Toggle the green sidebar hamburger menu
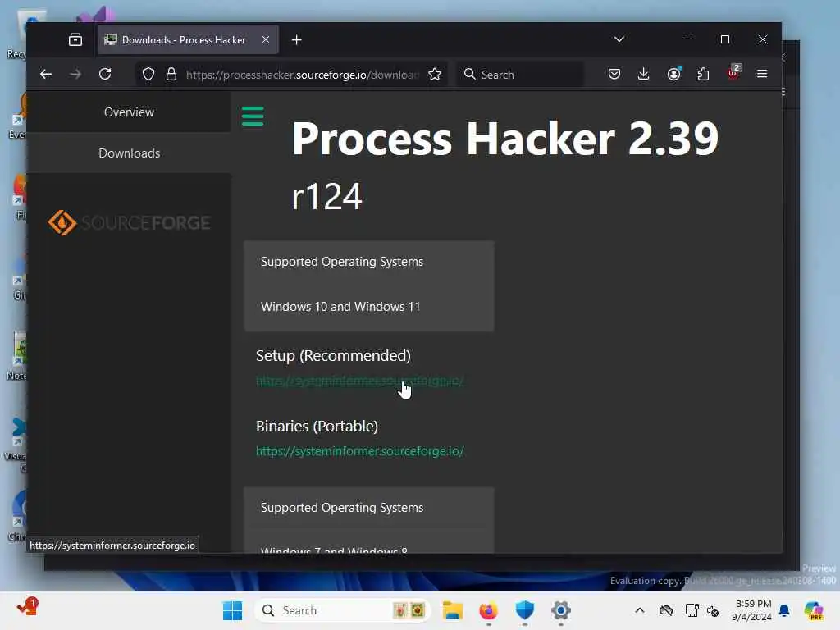840x630 pixels. click(253, 116)
